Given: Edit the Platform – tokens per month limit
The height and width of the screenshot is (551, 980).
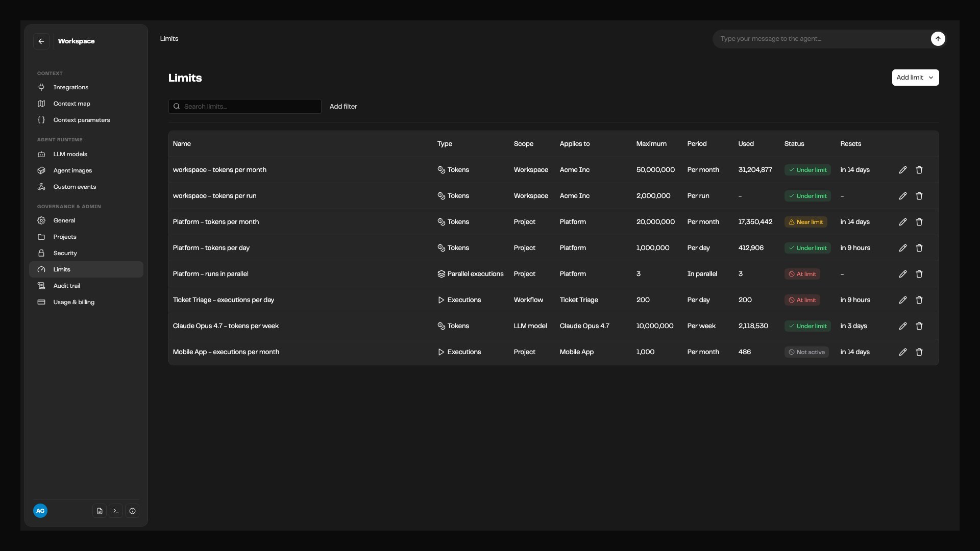Looking at the screenshot, I should click(x=903, y=222).
